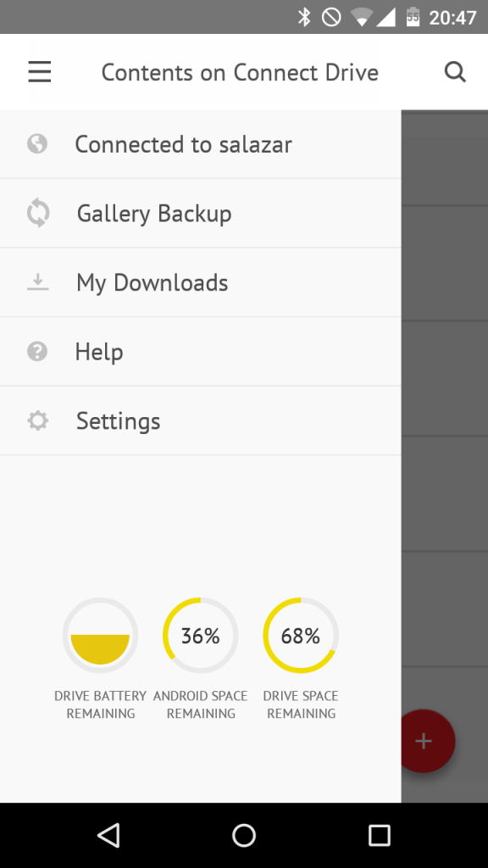Viewport: 488px width, 868px height.
Task: Tap Connected to salazar
Action: tap(183, 143)
